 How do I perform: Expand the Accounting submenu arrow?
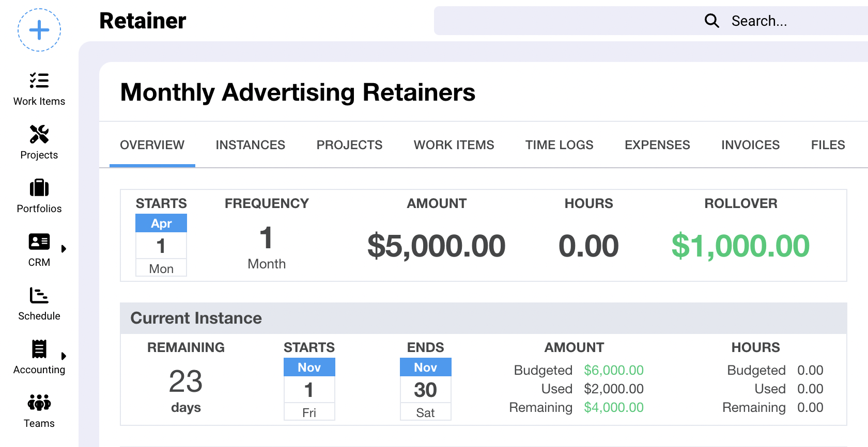coord(64,356)
